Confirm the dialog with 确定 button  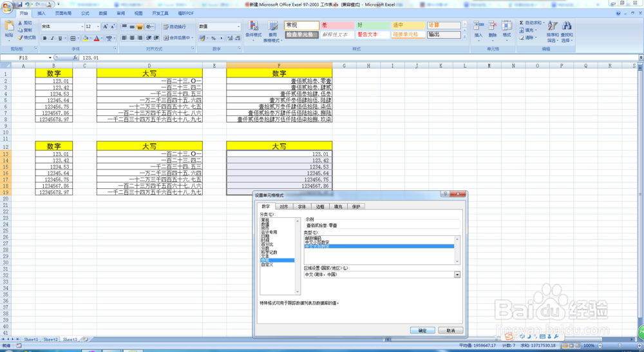coord(422,331)
